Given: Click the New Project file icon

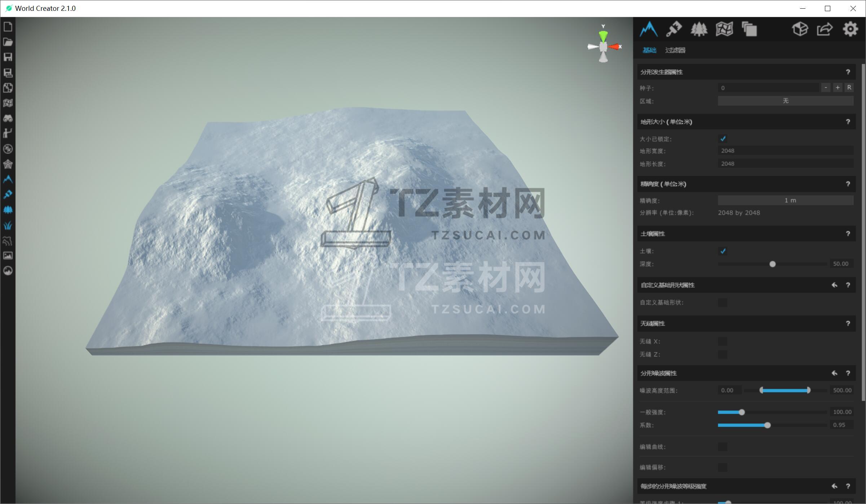Looking at the screenshot, I should 8,27.
